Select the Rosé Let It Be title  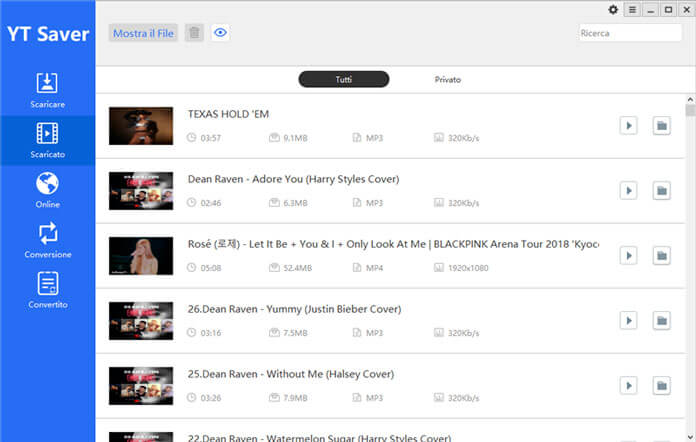point(393,244)
